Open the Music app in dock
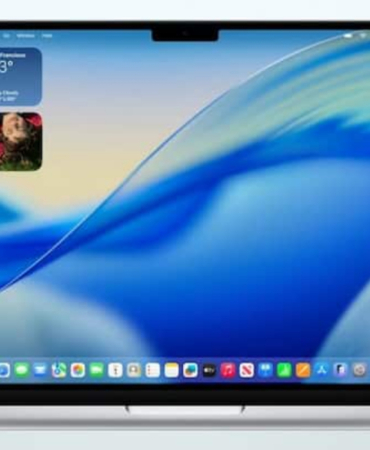The image size is (370, 450). [x=228, y=370]
